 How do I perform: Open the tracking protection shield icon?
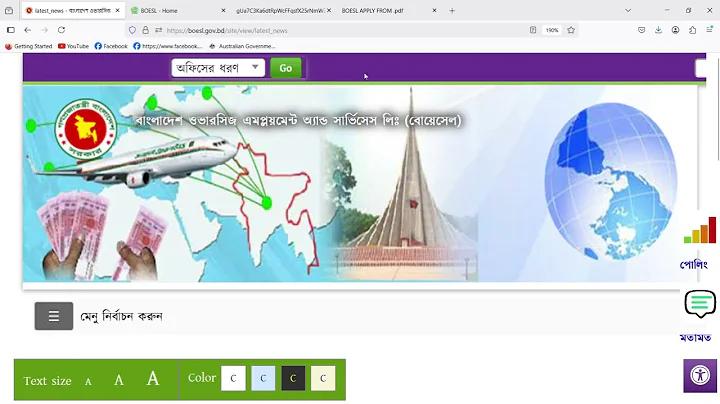tap(132, 30)
